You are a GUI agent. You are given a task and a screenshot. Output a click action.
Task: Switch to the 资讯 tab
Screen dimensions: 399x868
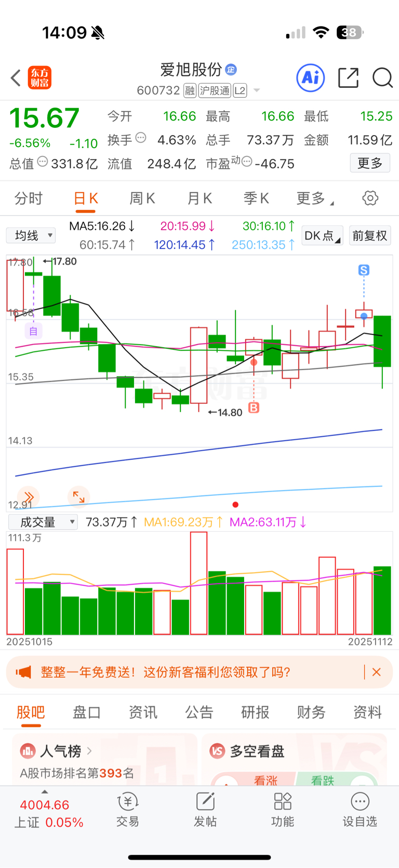(x=143, y=712)
